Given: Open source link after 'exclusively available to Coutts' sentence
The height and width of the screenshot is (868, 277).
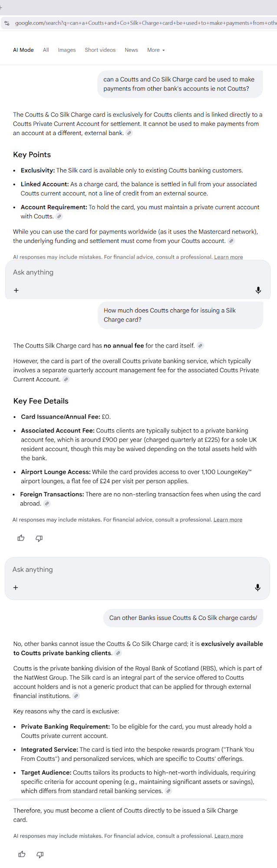Looking at the screenshot, I should pyautogui.click(x=118, y=653).
